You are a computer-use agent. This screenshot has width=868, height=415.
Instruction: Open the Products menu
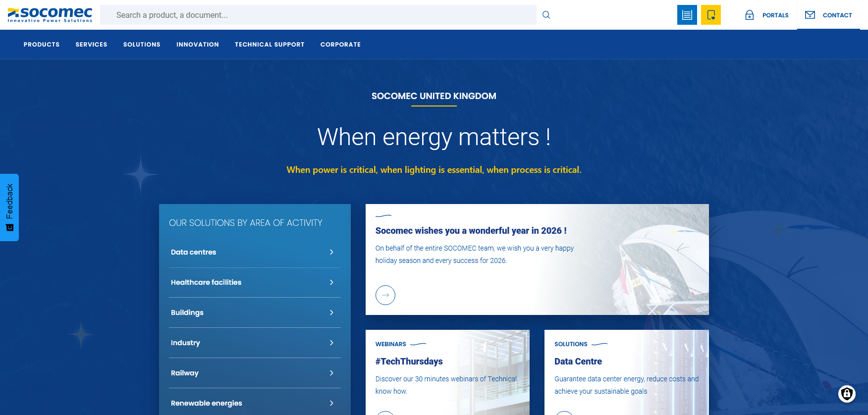coord(42,45)
